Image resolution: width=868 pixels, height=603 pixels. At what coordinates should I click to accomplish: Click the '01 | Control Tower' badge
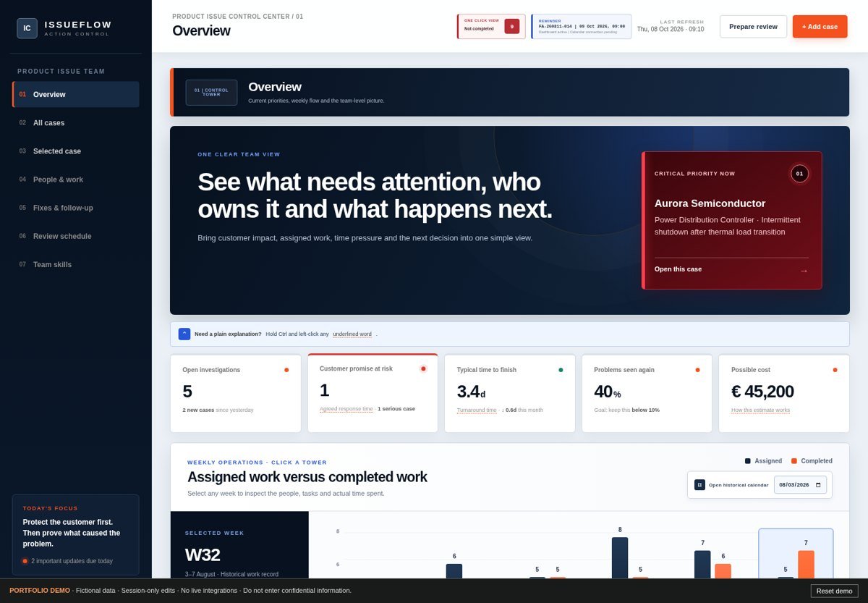(x=211, y=93)
